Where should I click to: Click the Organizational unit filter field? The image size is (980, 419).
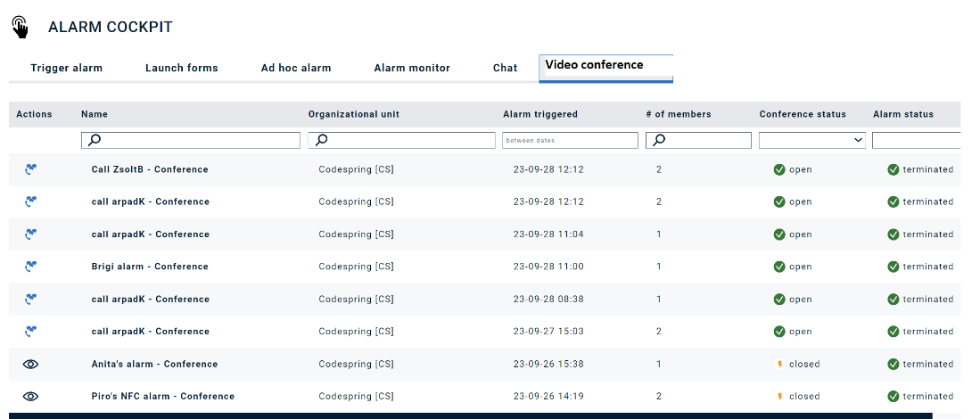402,141
